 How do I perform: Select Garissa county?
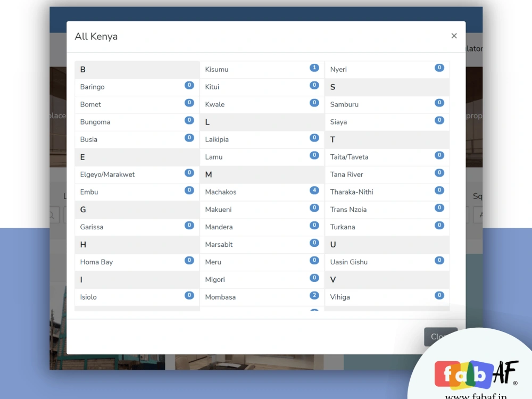pos(137,227)
